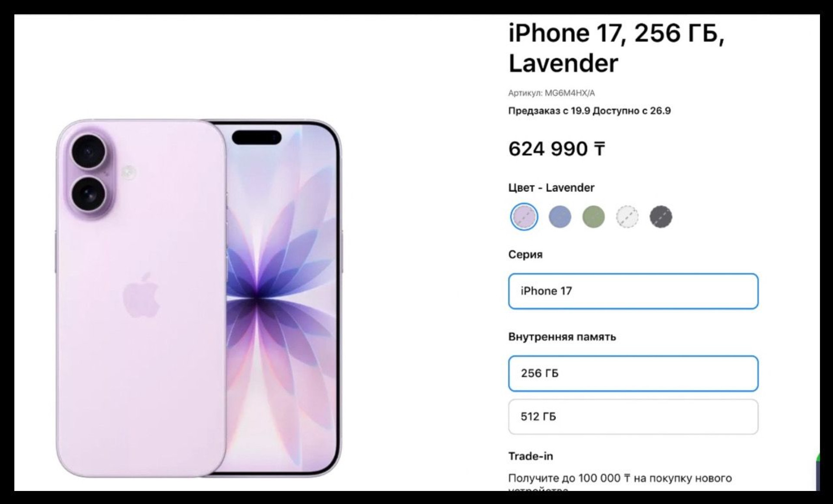Switch storage to 512 ГБ
Screen dimensions: 833x504
coord(633,417)
